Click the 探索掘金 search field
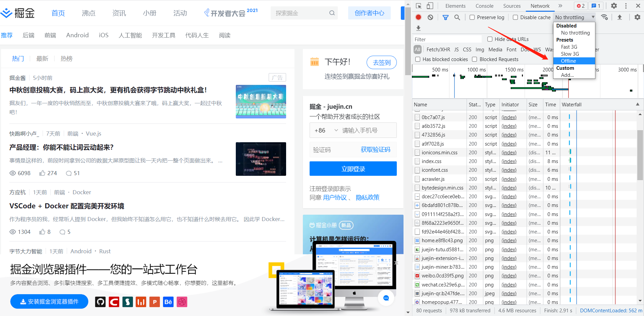644x316 pixels. 302,13
